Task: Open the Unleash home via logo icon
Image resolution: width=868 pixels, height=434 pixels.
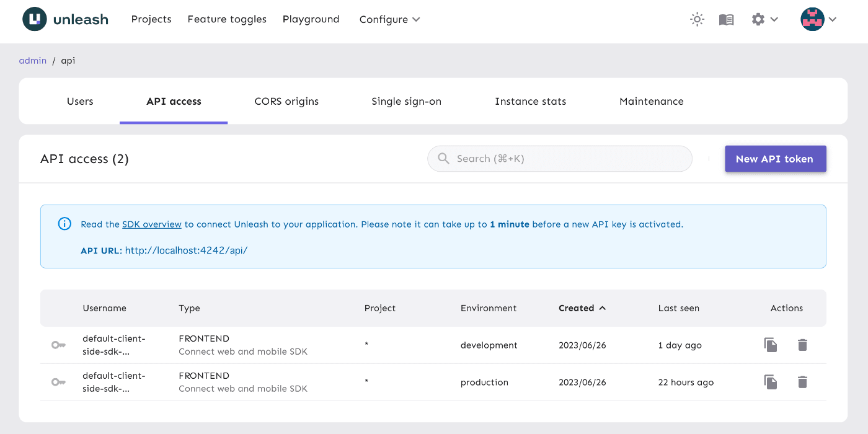Action: tap(35, 19)
